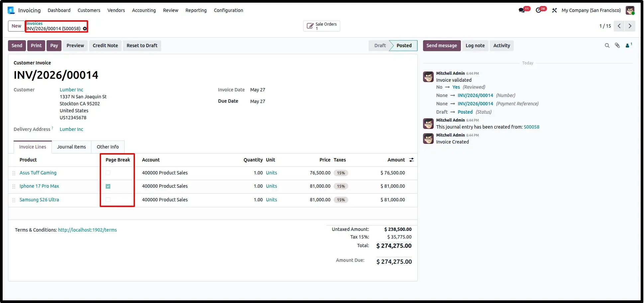Click Units on the Samsung S26 Ultra row

tap(271, 200)
